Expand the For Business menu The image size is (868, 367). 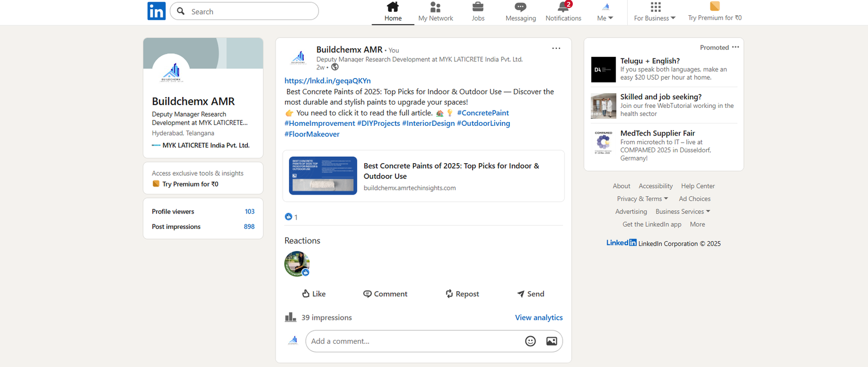655,12
